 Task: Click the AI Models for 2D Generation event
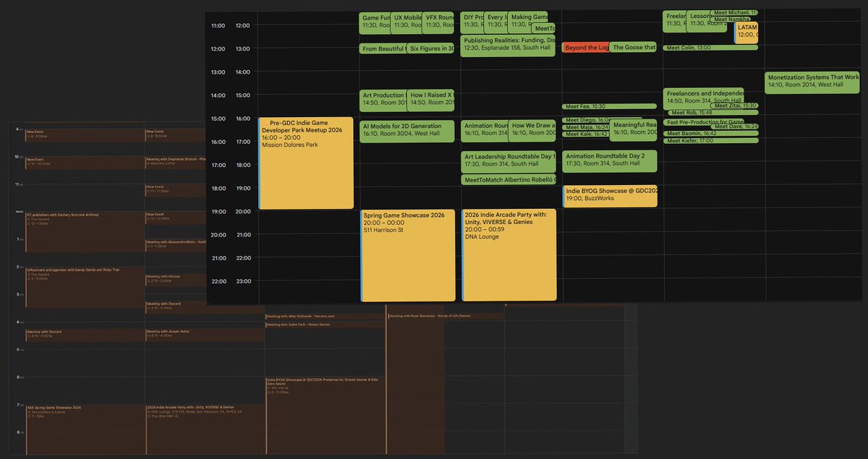tap(407, 132)
